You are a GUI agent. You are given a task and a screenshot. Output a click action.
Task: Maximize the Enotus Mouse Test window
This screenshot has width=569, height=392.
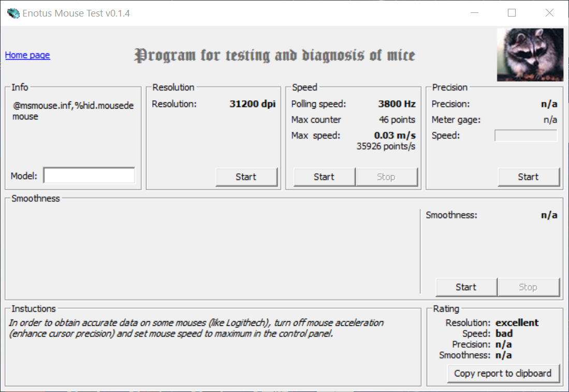coord(512,13)
